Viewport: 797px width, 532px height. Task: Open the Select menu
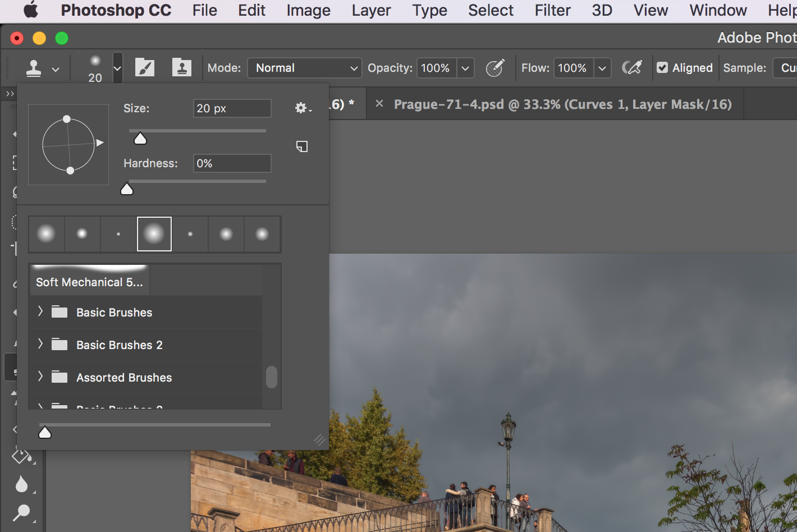click(491, 10)
